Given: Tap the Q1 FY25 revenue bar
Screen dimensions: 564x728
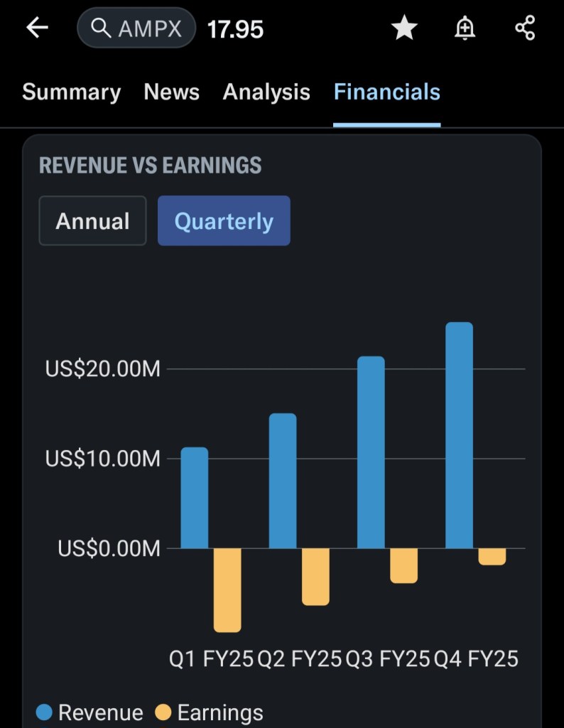Looking at the screenshot, I should [x=195, y=498].
